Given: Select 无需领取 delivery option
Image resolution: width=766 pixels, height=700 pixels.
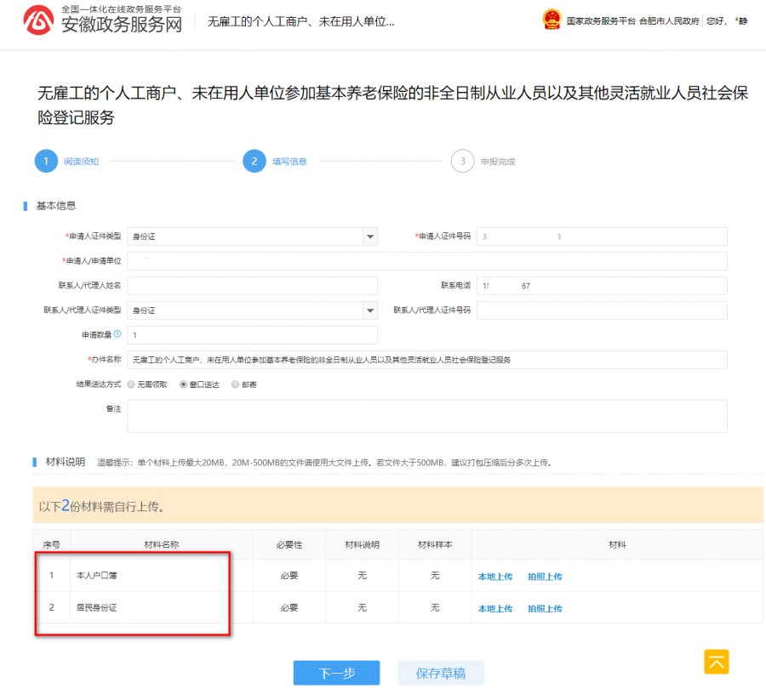Looking at the screenshot, I should 131,384.
